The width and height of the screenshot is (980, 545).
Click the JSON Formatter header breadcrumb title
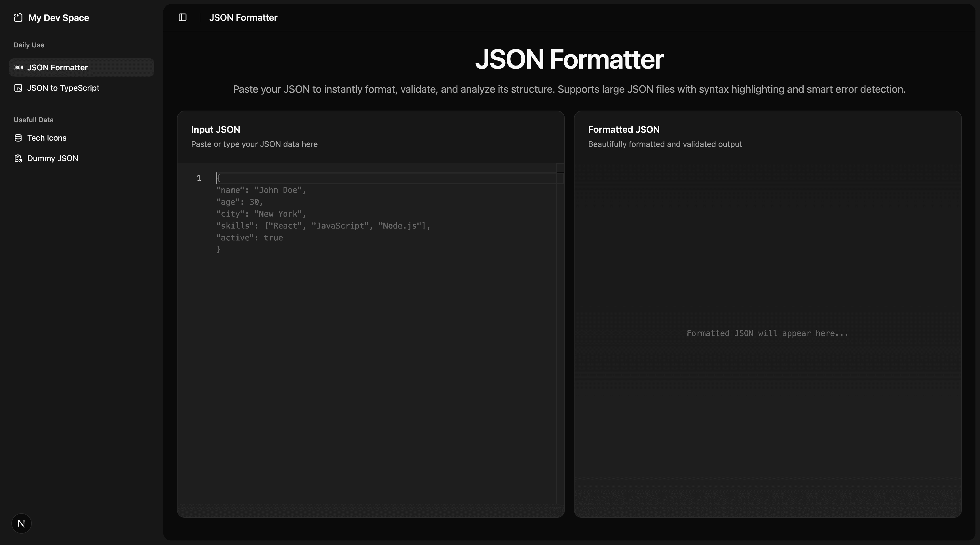[x=243, y=18]
